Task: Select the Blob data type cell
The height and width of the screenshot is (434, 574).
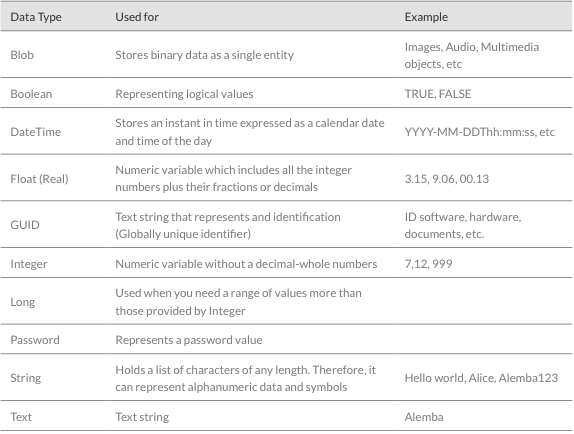Action: (22, 55)
